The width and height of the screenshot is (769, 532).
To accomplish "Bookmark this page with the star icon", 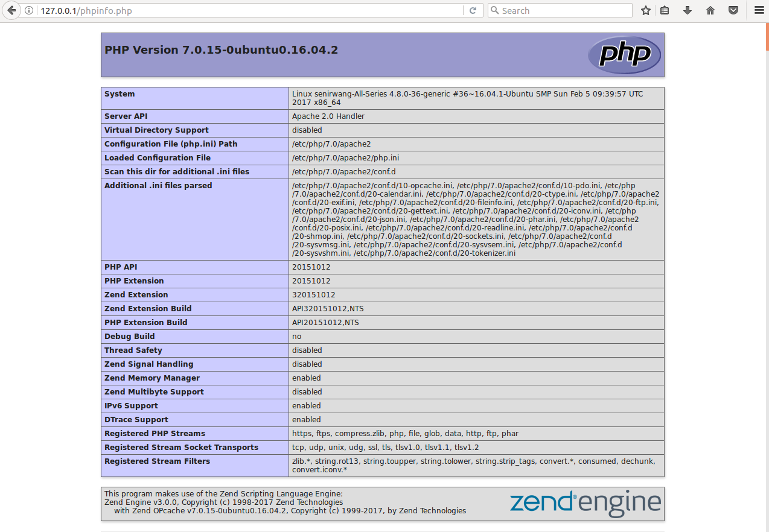I will 646,10.
